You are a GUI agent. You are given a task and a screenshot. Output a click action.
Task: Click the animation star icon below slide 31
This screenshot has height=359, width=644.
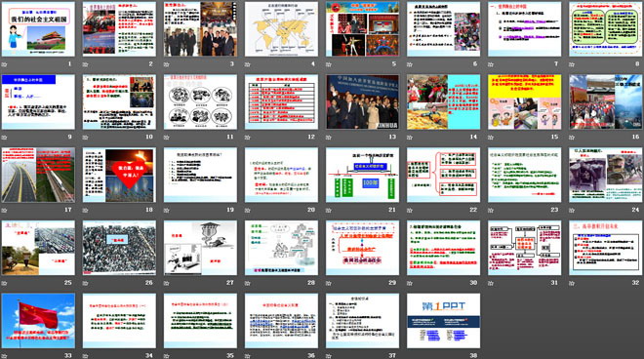click(x=491, y=283)
